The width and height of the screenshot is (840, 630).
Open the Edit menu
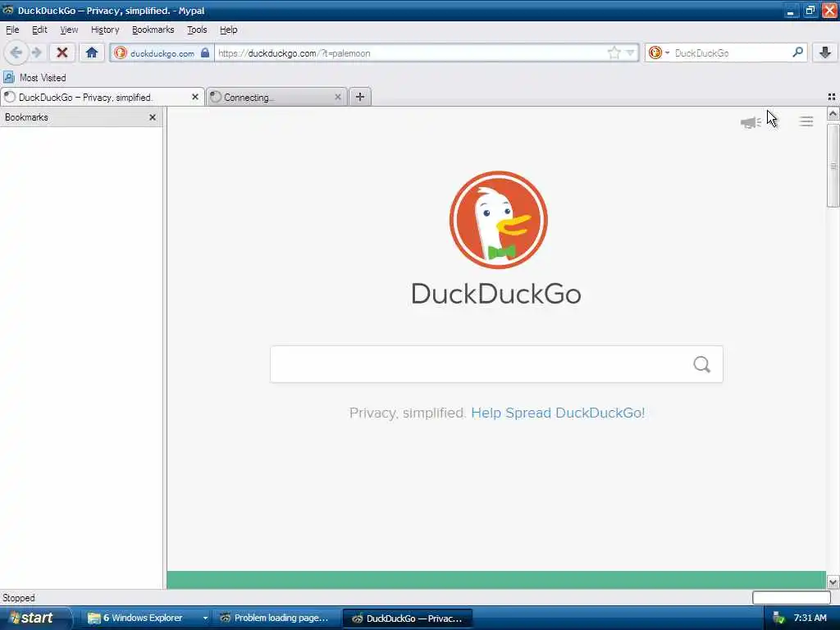point(39,30)
